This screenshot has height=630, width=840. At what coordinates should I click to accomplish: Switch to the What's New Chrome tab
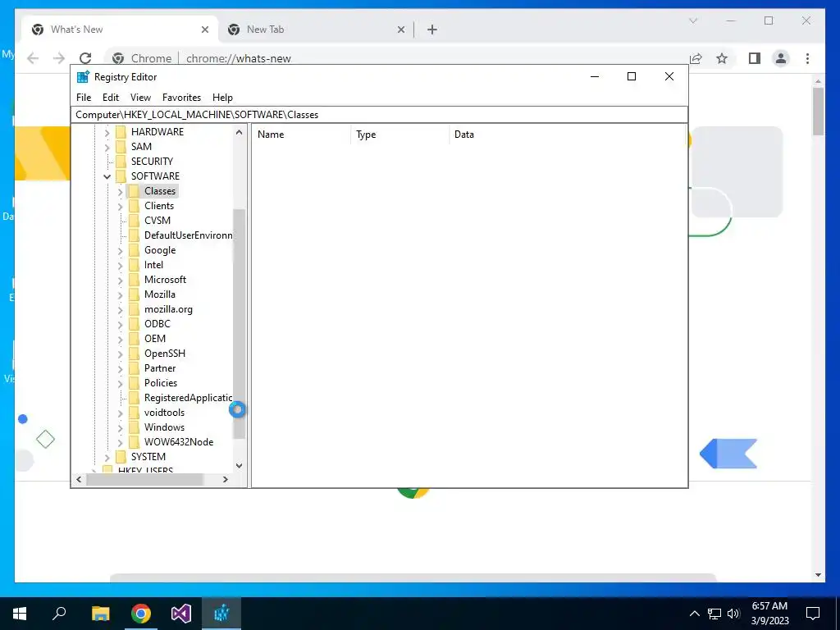click(120, 30)
